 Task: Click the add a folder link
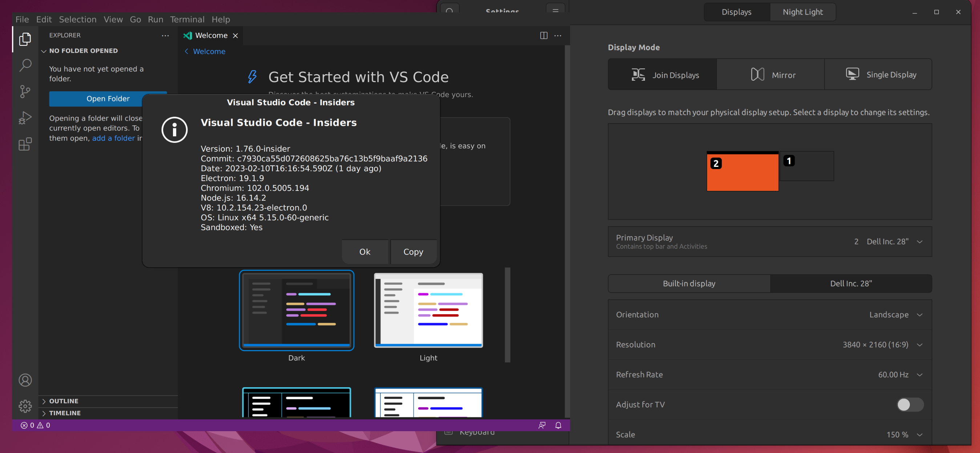click(113, 138)
